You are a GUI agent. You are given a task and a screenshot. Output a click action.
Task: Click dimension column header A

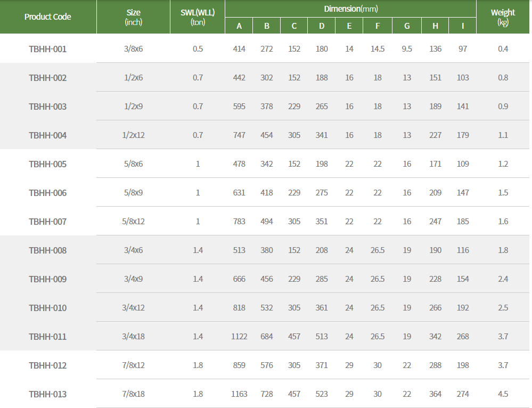click(239, 26)
